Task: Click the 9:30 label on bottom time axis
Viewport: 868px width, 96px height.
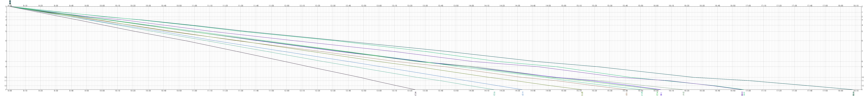Action: pos(56,91)
